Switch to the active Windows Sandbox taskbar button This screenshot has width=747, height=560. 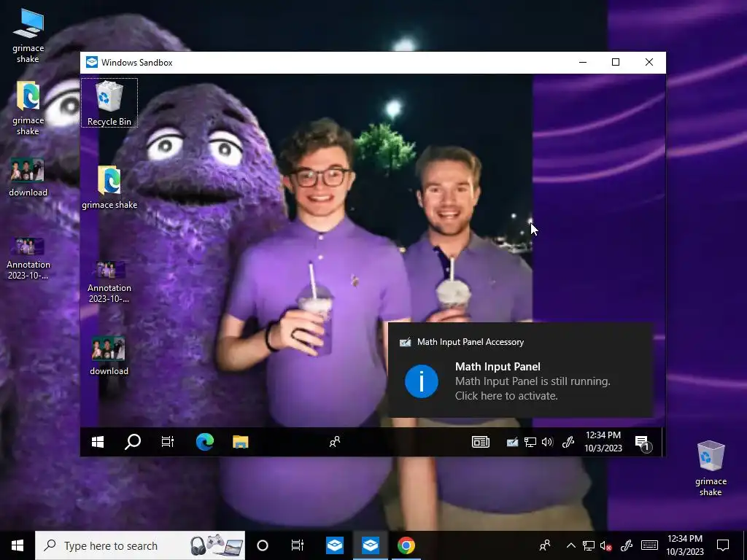[370, 545]
